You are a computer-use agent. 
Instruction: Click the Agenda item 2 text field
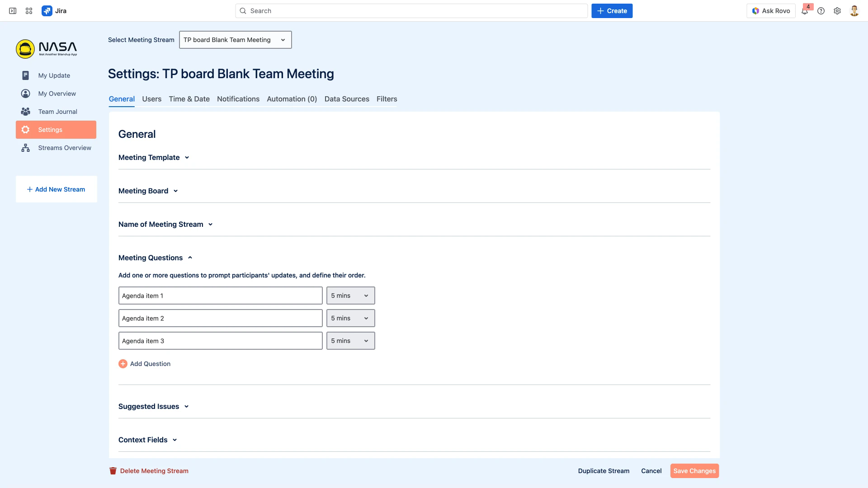coord(220,318)
